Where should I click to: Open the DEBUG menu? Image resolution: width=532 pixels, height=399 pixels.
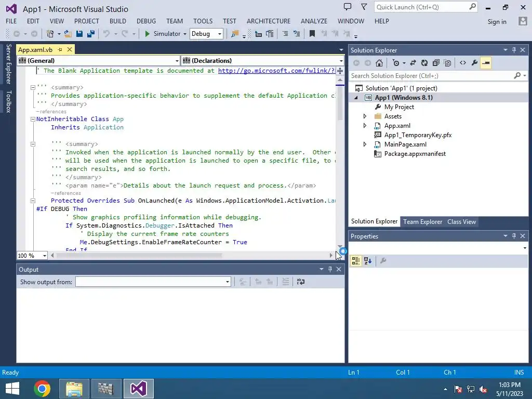(146, 21)
